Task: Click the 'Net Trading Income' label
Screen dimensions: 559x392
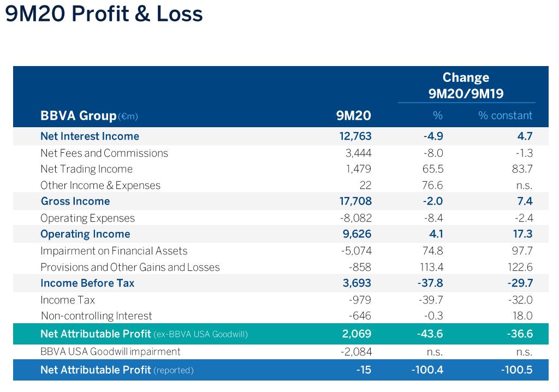Action: click(87, 169)
